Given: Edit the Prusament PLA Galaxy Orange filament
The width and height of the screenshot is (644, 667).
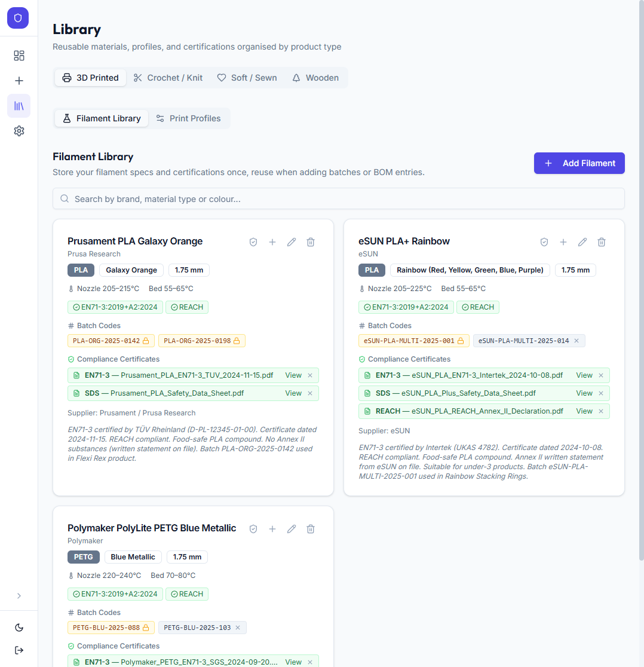Looking at the screenshot, I should [292, 242].
